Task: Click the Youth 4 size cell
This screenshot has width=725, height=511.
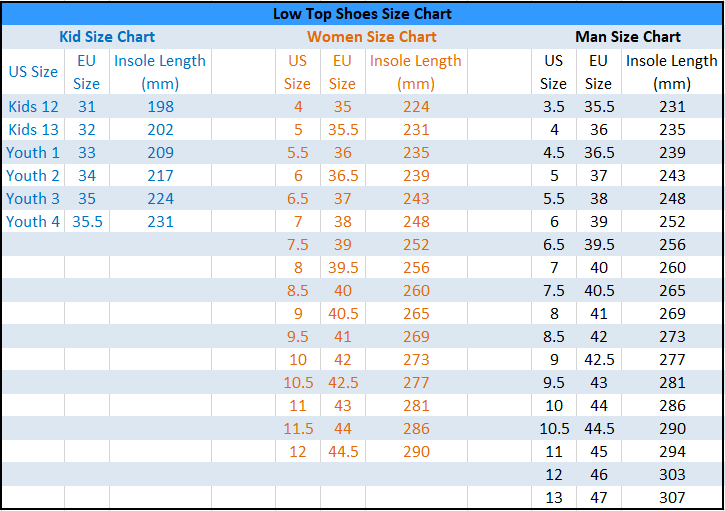Action: click(33, 222)
